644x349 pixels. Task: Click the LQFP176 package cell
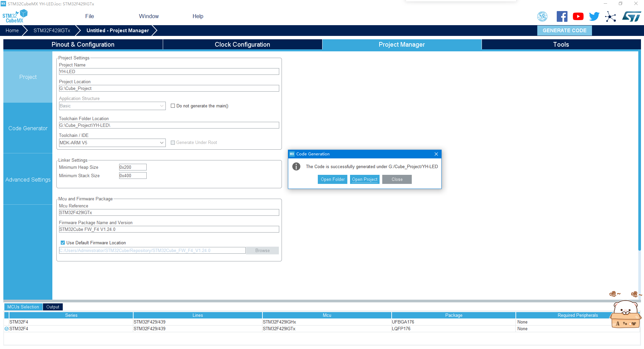click(x=454, y=329)
